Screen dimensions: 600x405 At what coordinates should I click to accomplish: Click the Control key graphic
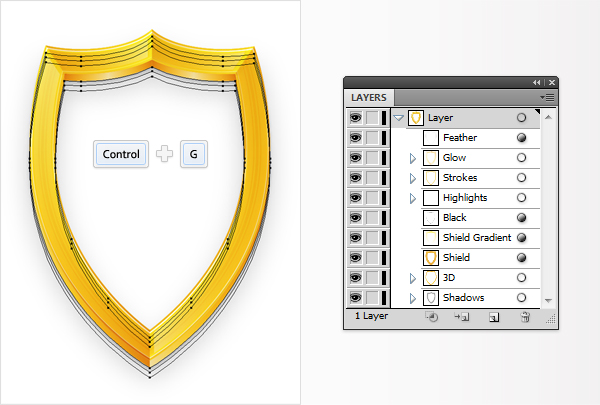click(121, 154)
